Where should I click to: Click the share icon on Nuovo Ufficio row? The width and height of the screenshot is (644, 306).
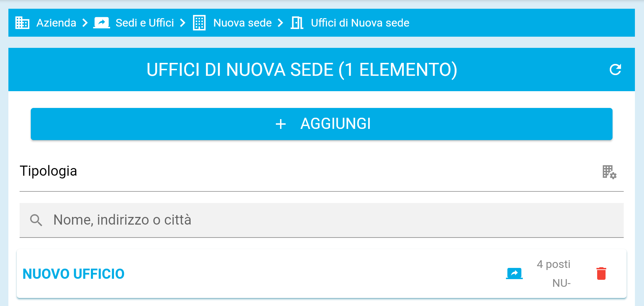(x=514, y=274)
